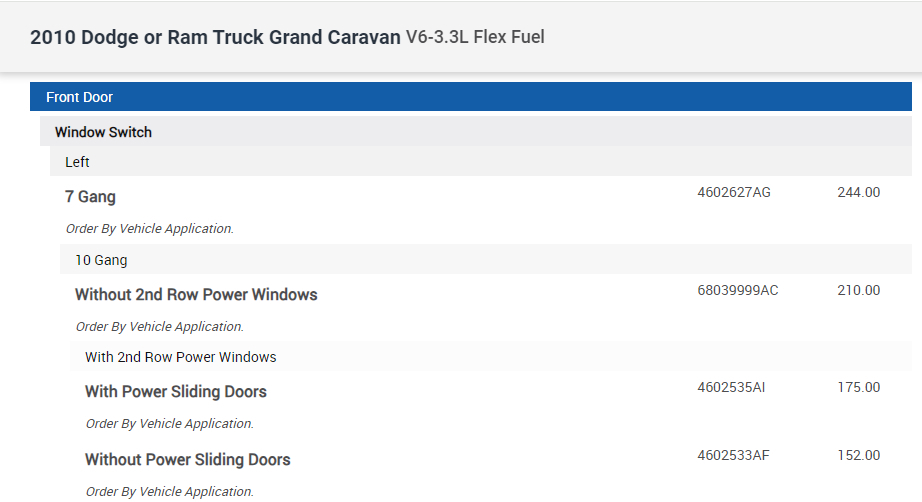Viewport: 922px width, 502px height.
Task: Open the Without 2nd Row Power Windows part
Action: point(196,295)
